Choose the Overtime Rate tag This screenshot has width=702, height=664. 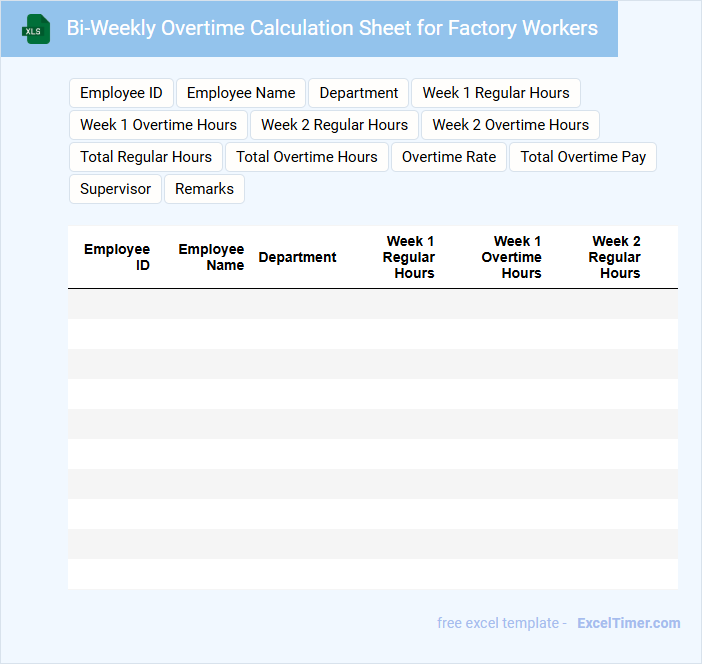(449, 157)
